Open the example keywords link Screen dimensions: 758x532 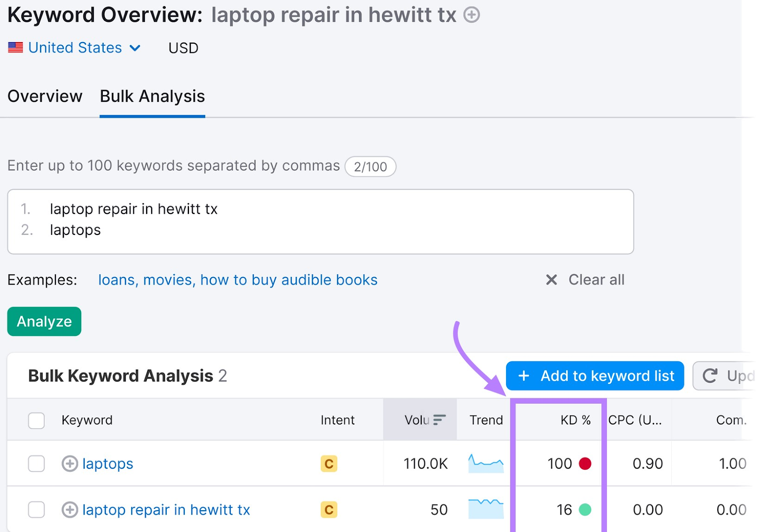237,280
